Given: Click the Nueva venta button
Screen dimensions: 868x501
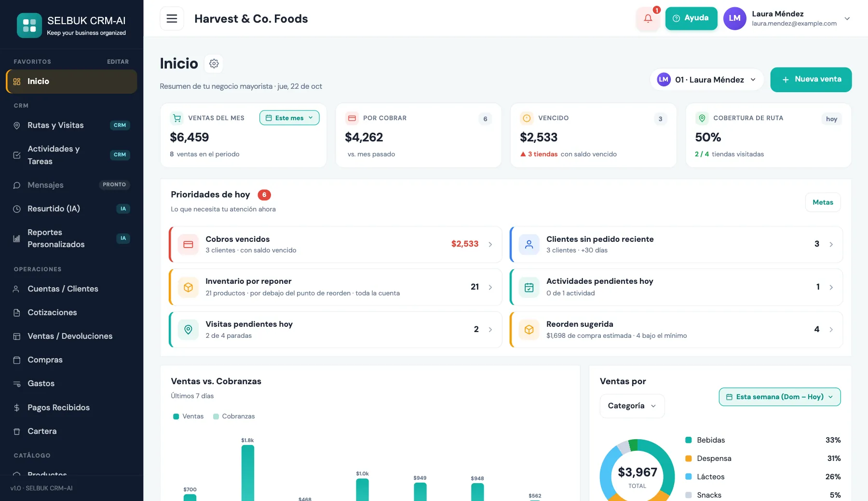Looking at the screenshot, I should [x=811, y=80].
